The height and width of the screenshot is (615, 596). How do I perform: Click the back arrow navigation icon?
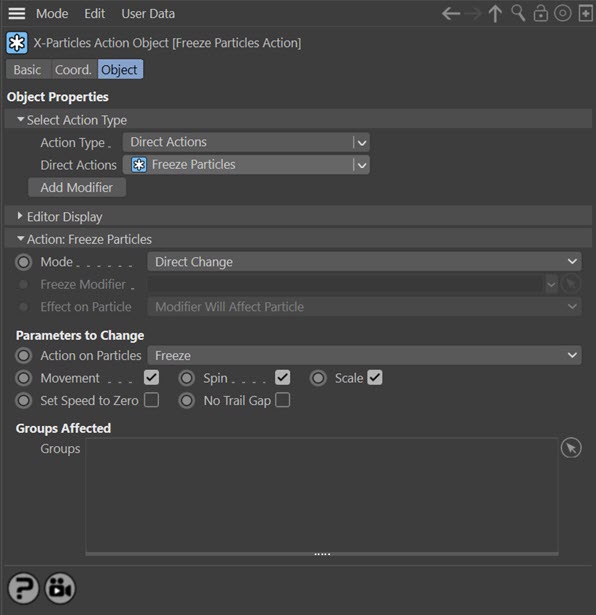(x=451, y=14)
